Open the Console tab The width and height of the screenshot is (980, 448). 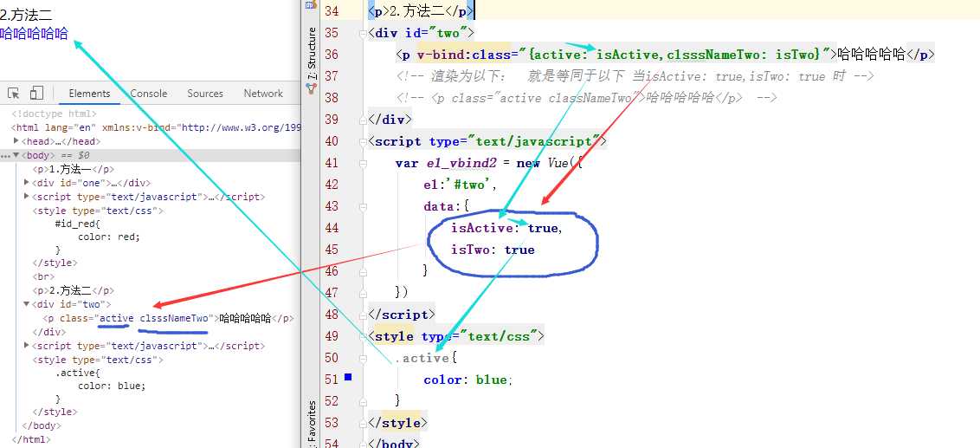point(149,94)
